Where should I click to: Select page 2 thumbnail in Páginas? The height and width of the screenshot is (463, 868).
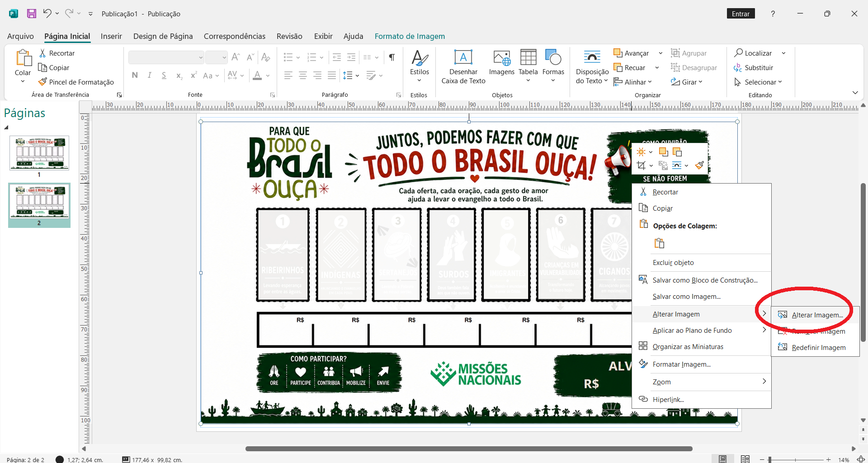point(39,202)
